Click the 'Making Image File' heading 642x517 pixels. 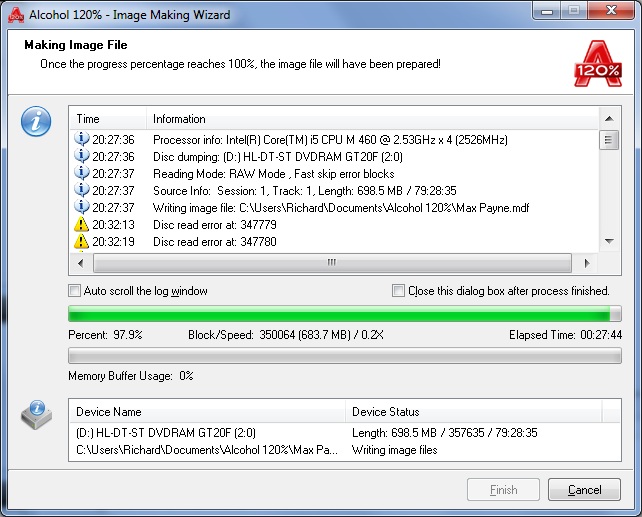coord(76,45)
